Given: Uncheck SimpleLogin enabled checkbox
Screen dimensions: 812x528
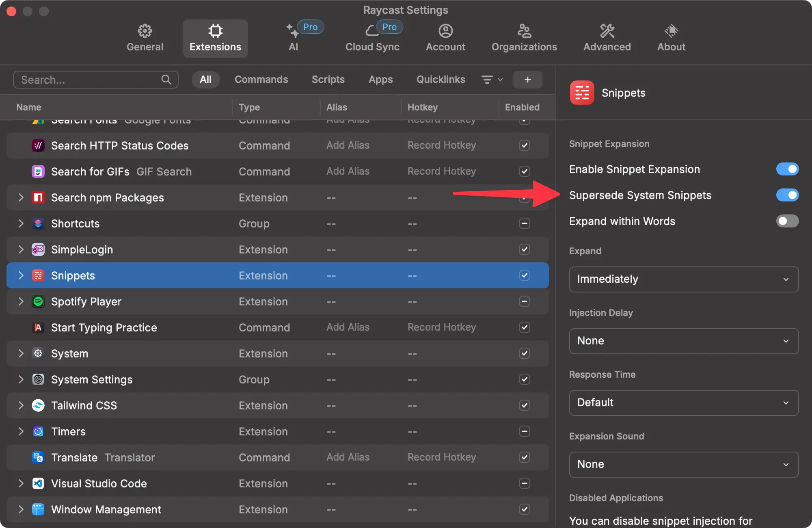Looking at the screenshot, I should coord(524,249).
